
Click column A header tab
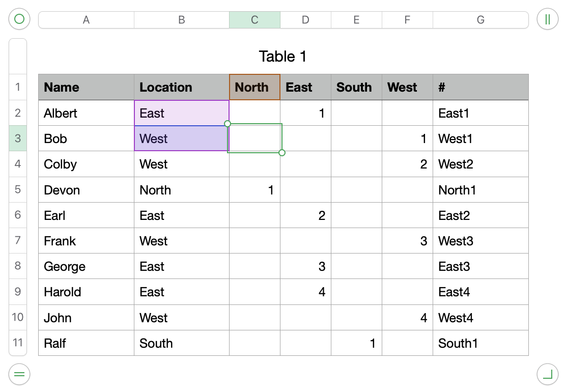(86, 20)
